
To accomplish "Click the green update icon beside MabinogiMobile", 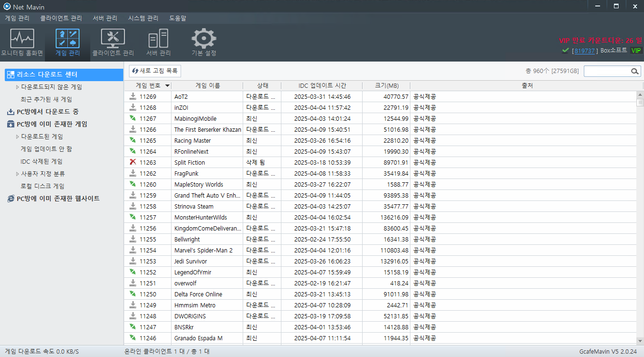I will (133, 118).
